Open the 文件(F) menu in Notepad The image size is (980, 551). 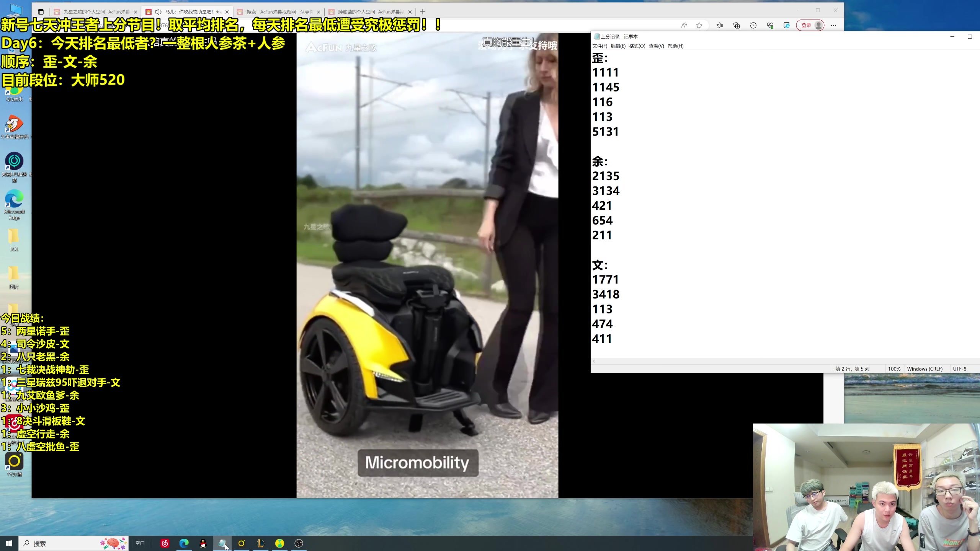pos(599,46)
